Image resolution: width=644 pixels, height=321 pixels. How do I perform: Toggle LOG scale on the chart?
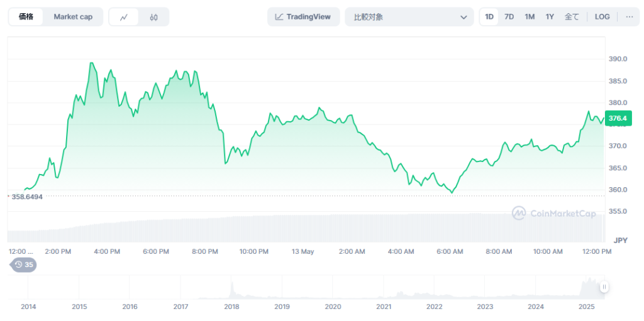click(602, 17)
